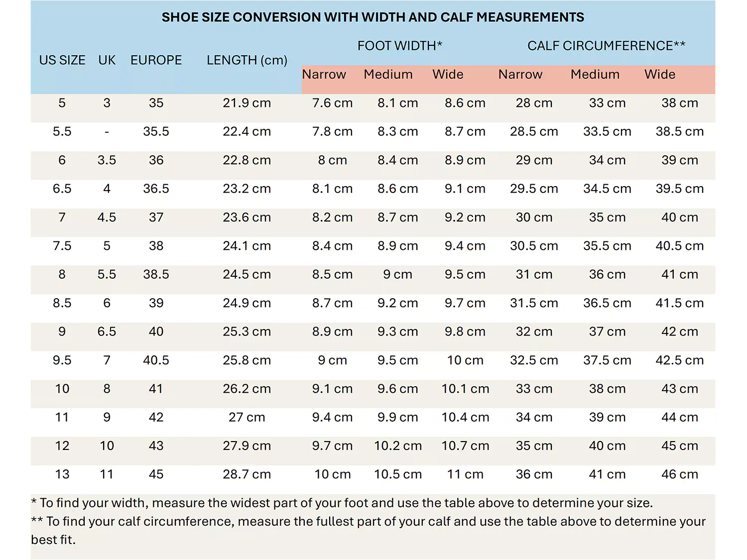Select the 10.7 cm wide foot cell
This screenshot has height=560, width=747.
click(x=465, y=446)
